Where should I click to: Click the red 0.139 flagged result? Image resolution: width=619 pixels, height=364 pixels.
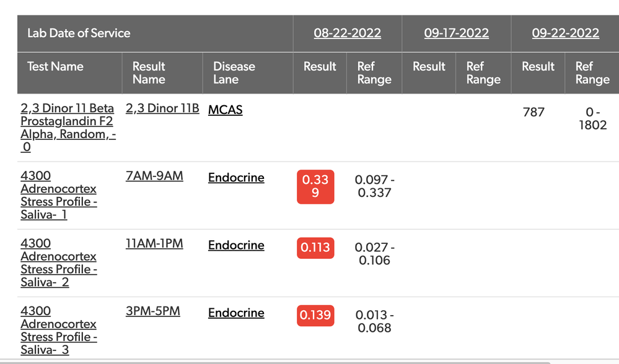315,316
